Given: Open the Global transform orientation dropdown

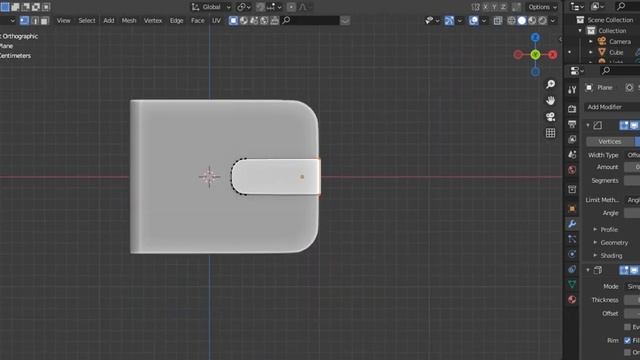Looking at the screenshot, I should coord(211,7).
